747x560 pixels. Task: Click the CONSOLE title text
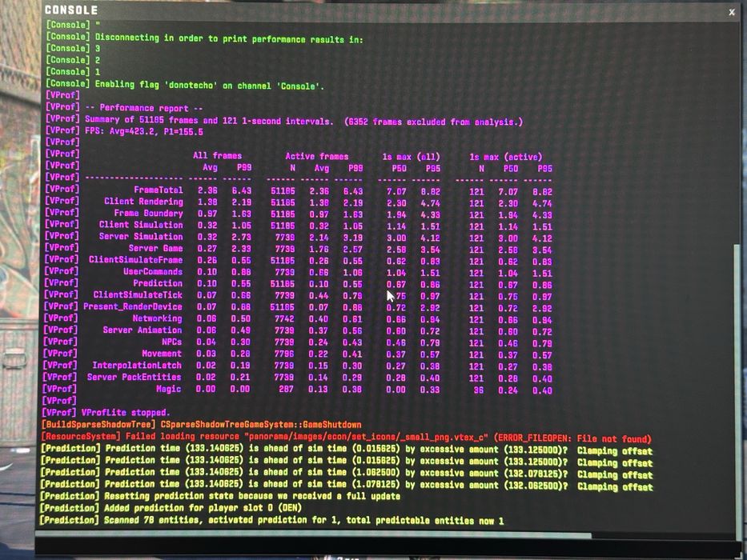click(71, 10)
